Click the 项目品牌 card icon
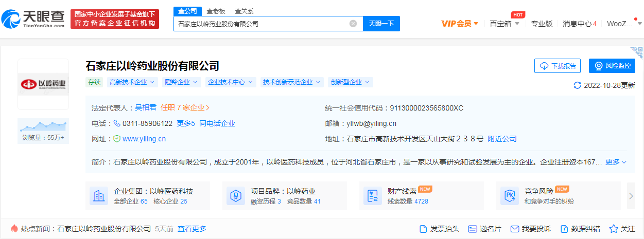Viewport: 644px width, 239px height. point(236,196)
